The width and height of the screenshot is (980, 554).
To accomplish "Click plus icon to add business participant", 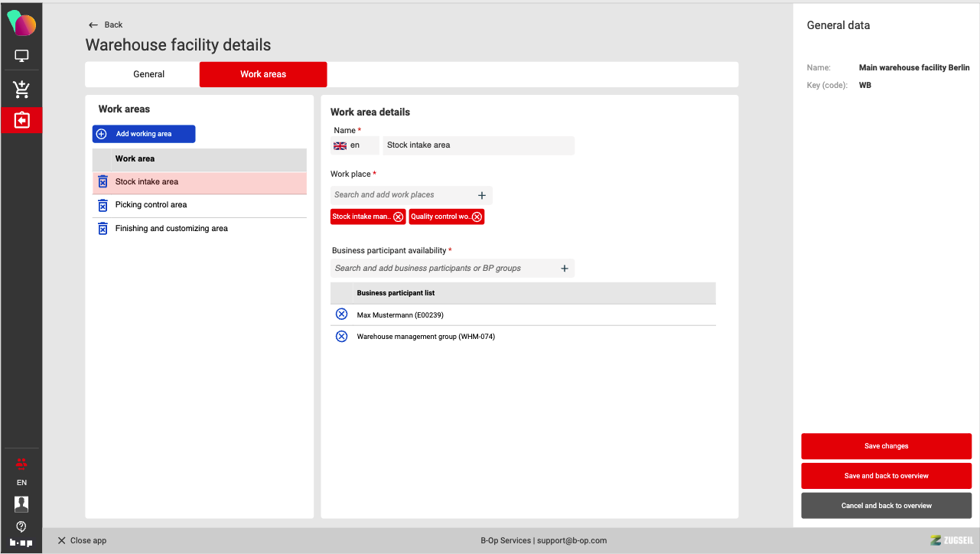I will 565,269.
